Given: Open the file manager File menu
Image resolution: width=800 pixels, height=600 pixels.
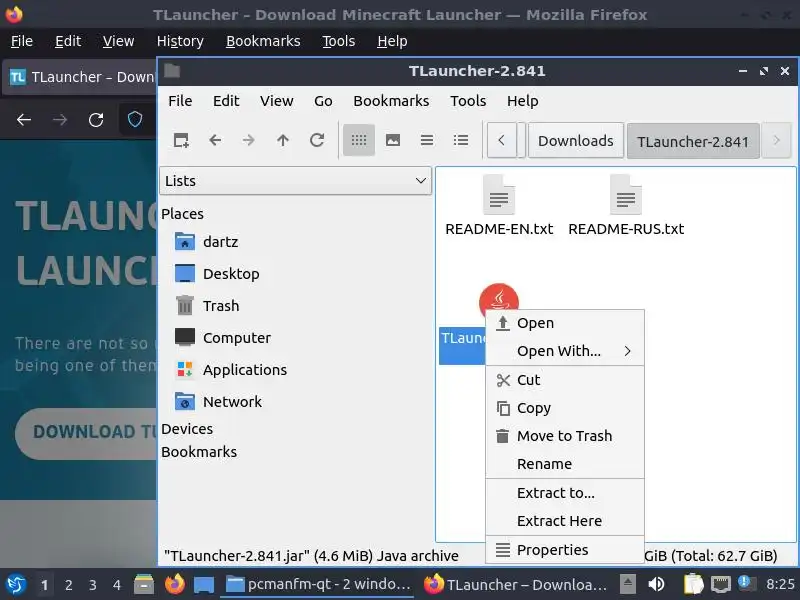Looking at the screenshot, I should [x=180, y=101].
